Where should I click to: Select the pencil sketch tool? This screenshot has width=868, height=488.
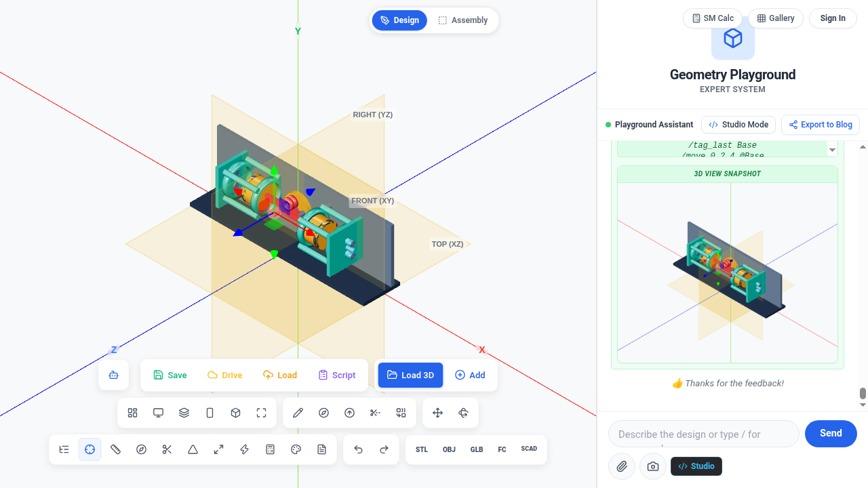tap(298, 413)
